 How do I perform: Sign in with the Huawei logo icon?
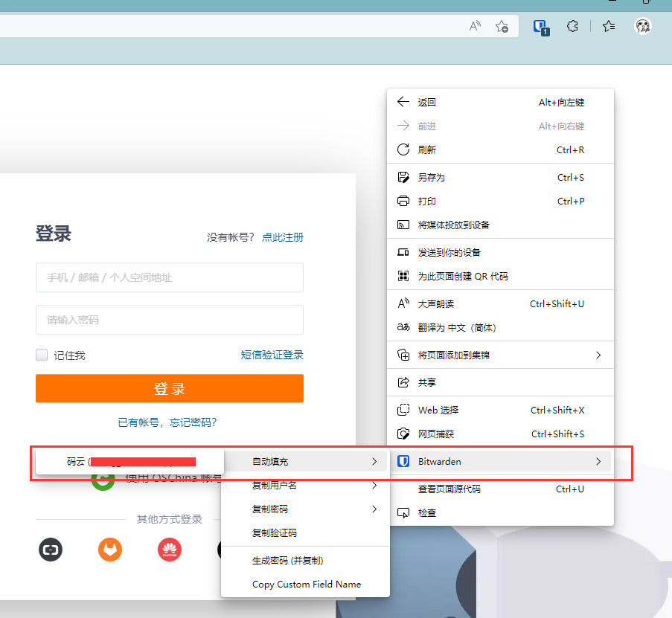[170, 550]
